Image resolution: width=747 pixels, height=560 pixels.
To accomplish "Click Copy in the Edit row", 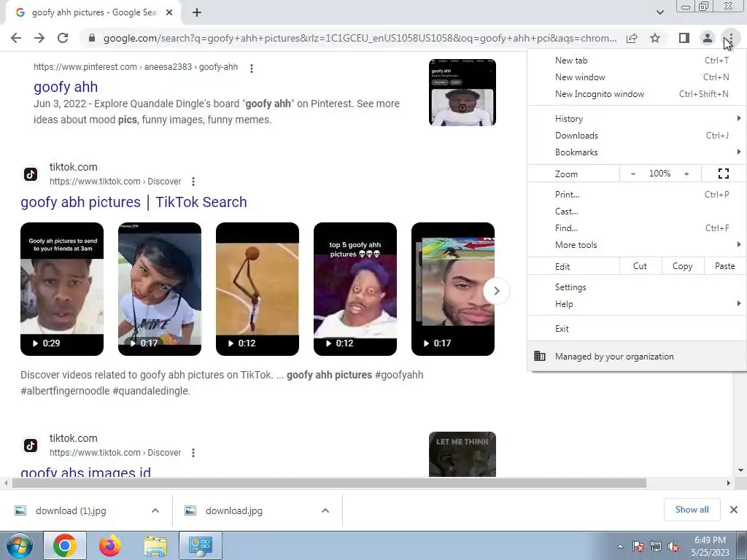I will pyautogui.click(x=682, y=266).
